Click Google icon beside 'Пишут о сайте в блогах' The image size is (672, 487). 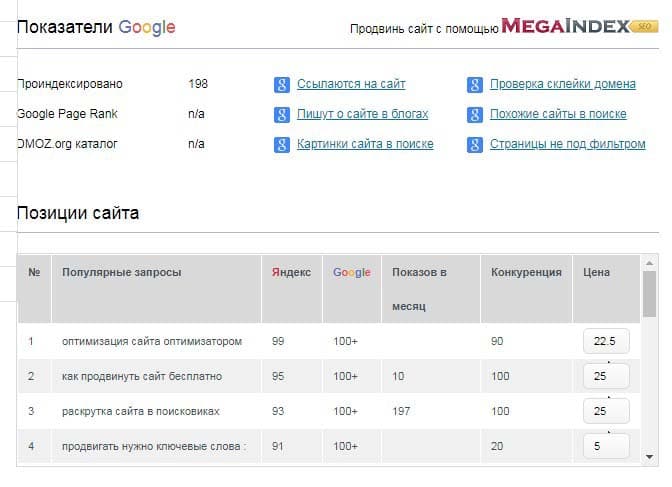click(281, 115)
